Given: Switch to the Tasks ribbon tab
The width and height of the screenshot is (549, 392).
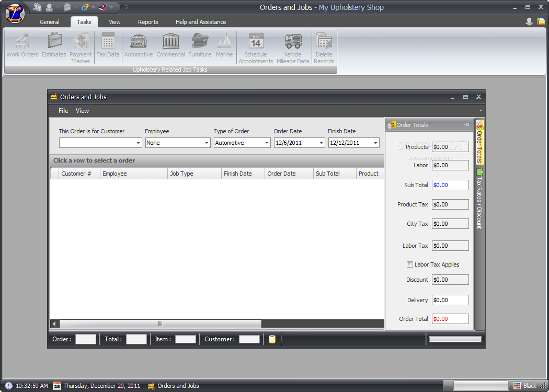Looking at the screenshot, I should pyautogui.click(x=84, y=22).
